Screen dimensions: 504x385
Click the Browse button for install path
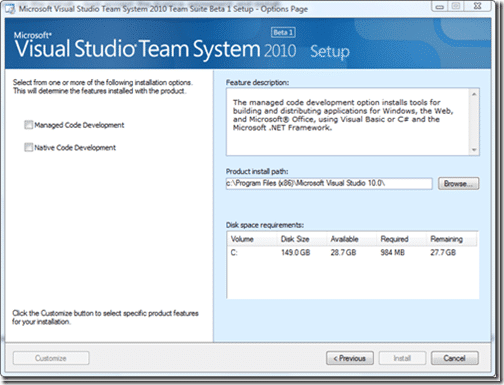coord(458,184)
